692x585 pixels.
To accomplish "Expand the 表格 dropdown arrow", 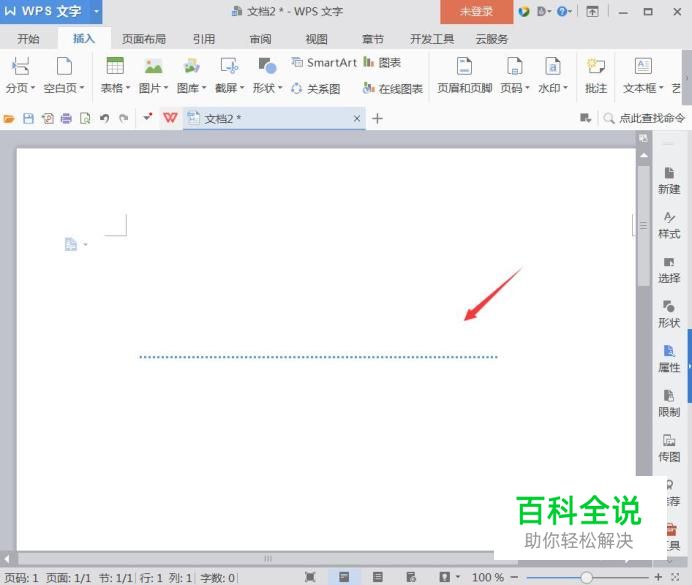I will click(128, 88).
